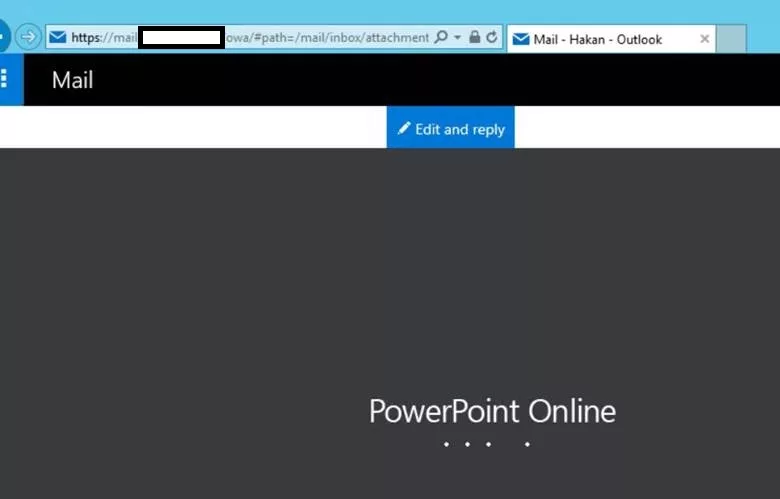Open a new browser tab
The image size is (780, 499).
(x=731, y=39)
